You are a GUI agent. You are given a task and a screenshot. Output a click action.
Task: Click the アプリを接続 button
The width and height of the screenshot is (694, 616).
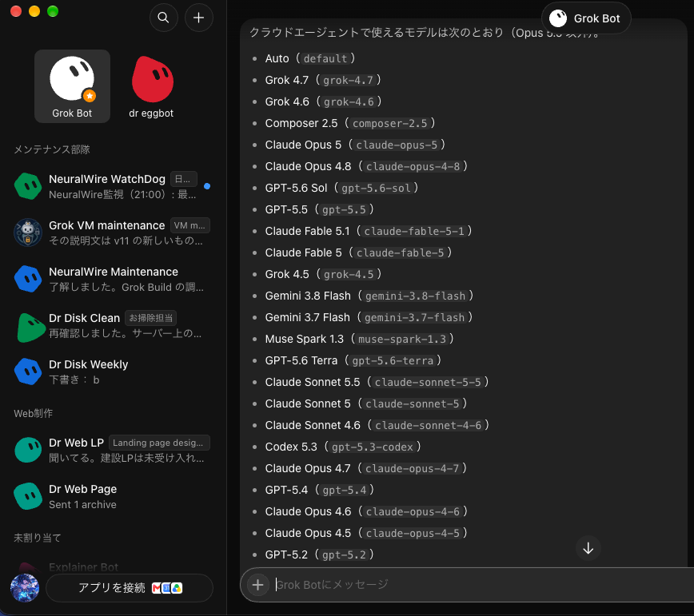(130, 588)
